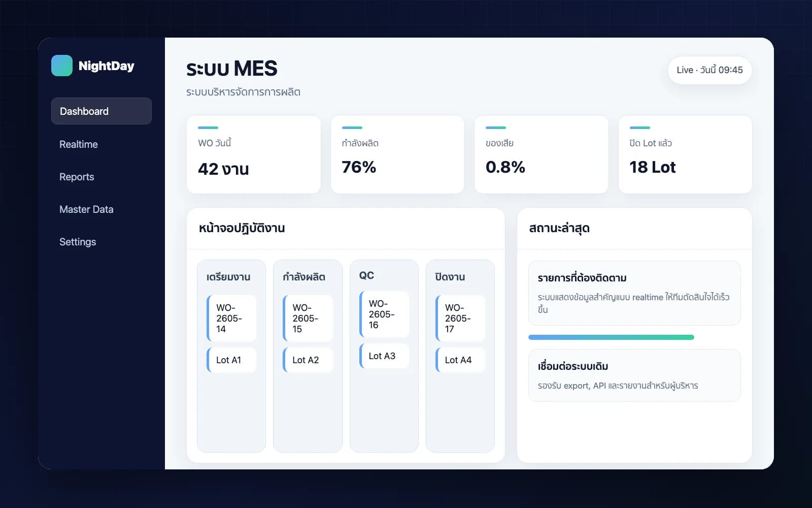Click the ของเสีย 0.8% stat card
Viewport: 812px width, 508px height.
(x=542, y=154)
